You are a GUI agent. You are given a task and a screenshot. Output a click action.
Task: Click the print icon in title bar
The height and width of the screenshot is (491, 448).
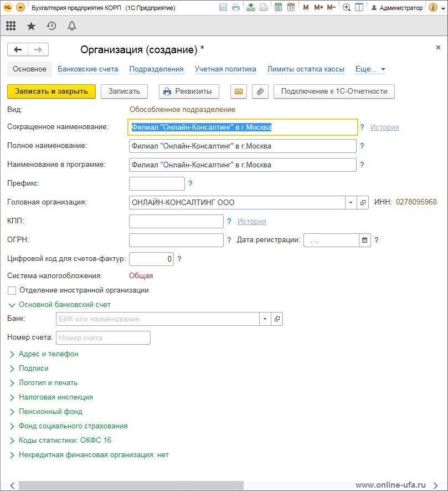(236, 7)
